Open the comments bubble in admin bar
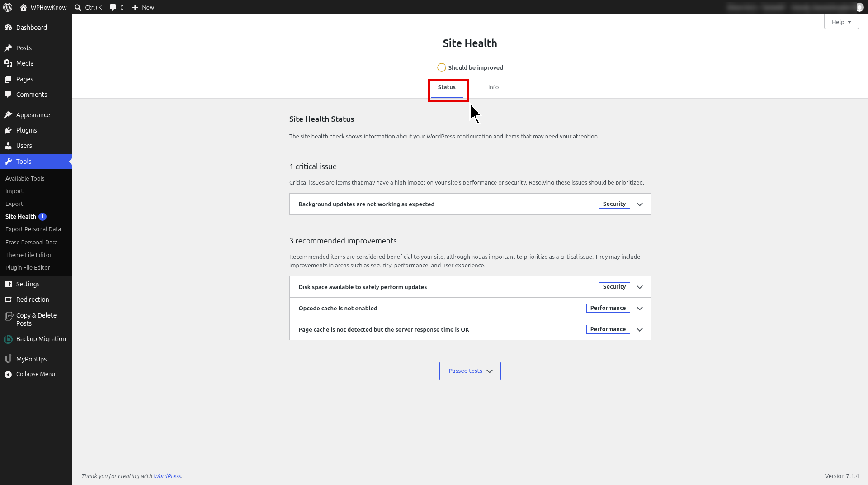The height and width of the screenshot is (485, 868). (x=117, y=7)
